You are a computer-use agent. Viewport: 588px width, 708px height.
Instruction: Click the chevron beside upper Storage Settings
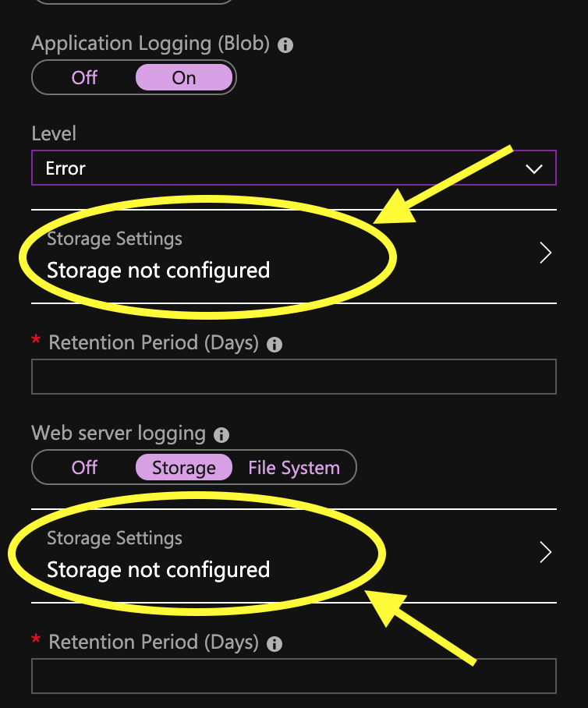coord(544,253)
